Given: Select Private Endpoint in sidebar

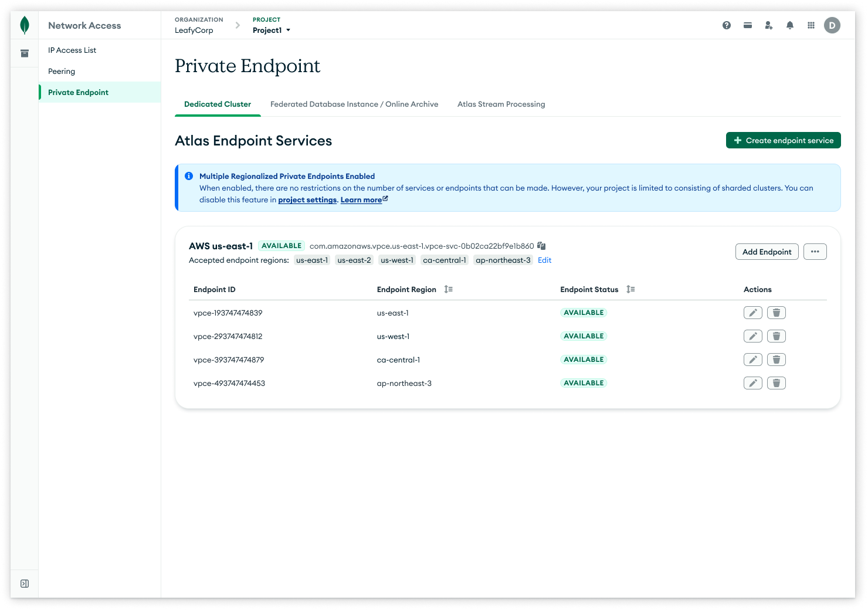Looking at the screenshot, I should tap(100, 92).
